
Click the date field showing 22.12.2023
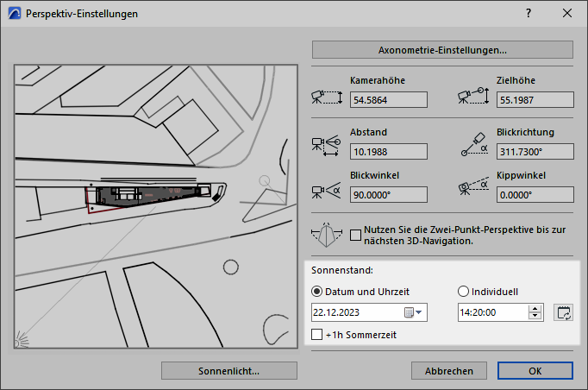(369, 312)
